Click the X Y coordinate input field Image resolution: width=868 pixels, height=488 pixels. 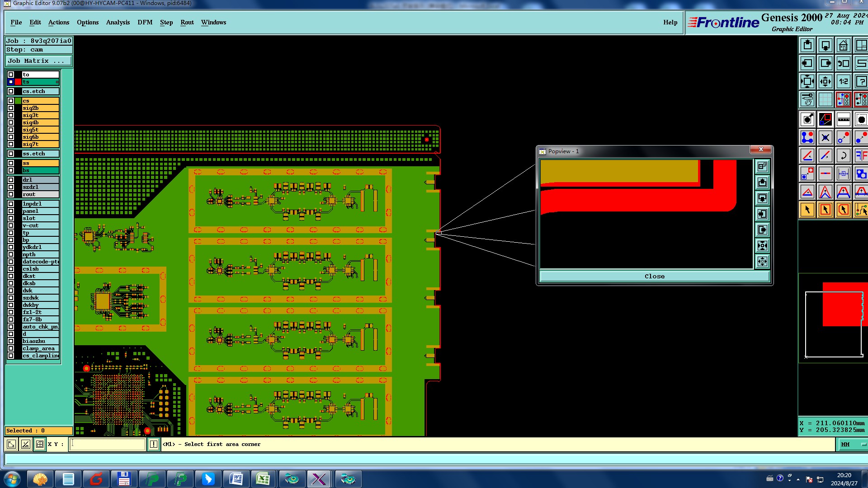point(108,444)
